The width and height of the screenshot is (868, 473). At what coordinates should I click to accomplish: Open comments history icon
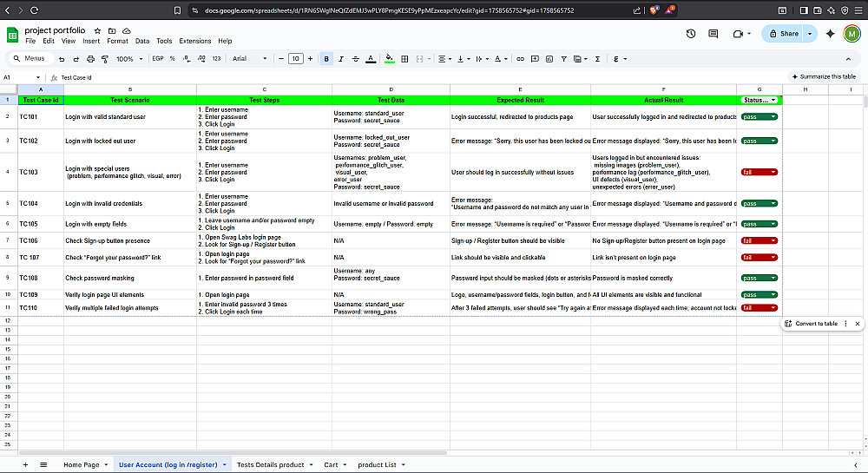(x=713, y=34)
